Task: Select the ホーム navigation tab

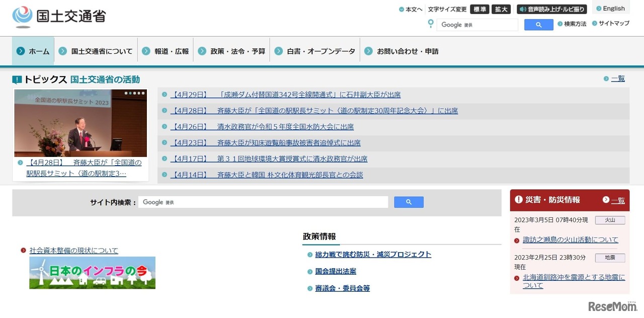Action: [33, 51]
